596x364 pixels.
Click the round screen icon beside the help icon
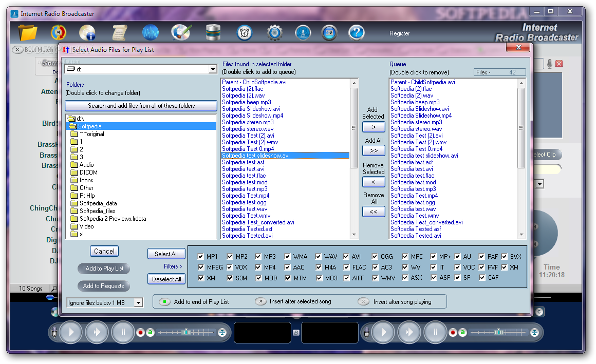coord(329,33)
